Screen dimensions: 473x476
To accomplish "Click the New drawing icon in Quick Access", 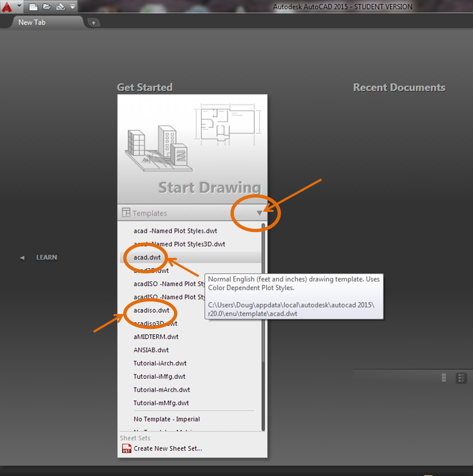I will pos(33,7).
